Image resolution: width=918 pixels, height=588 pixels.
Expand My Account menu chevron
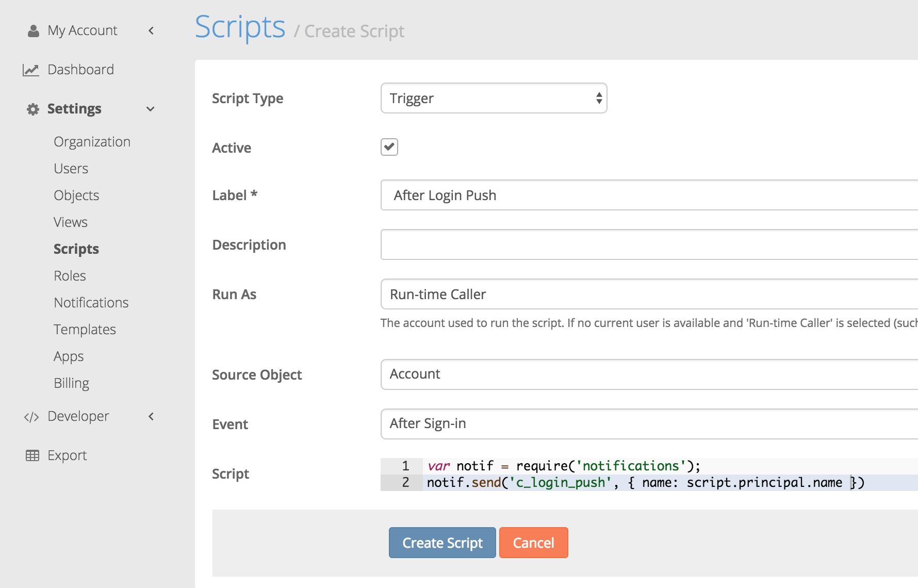151,30
